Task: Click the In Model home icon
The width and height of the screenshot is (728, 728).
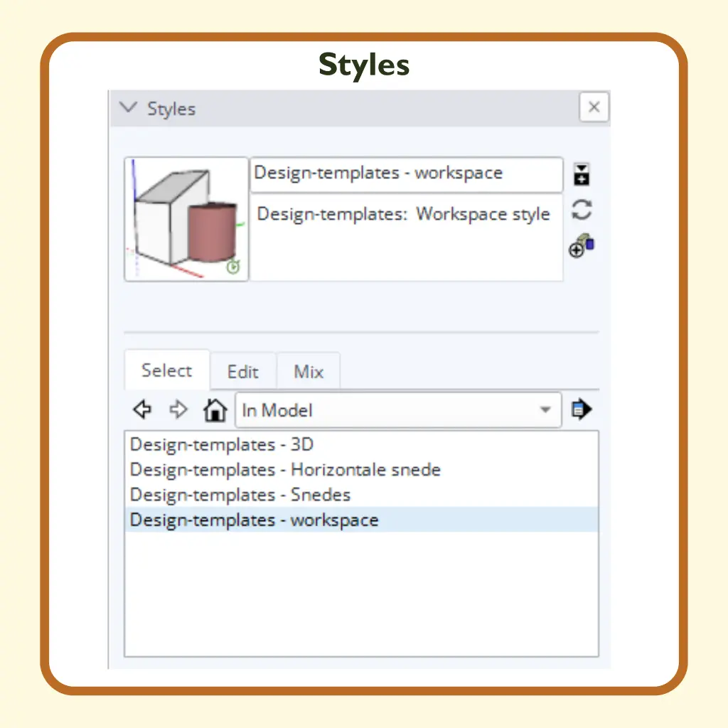Action: (x=215, y=410)
